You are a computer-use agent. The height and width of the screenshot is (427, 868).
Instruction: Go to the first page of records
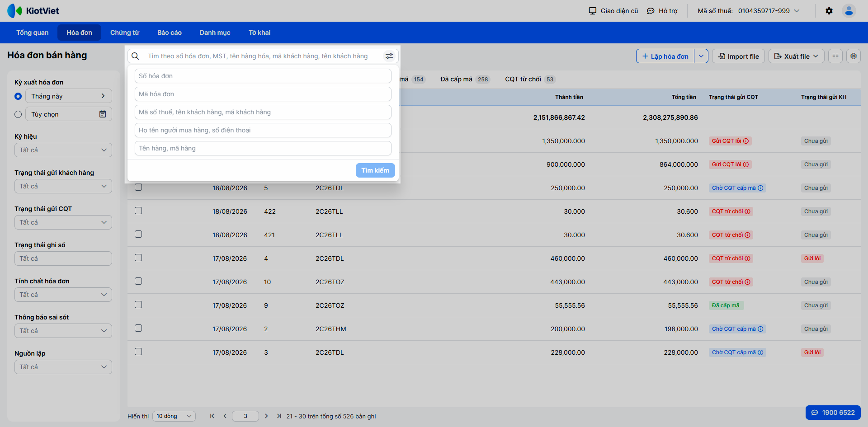212,416
